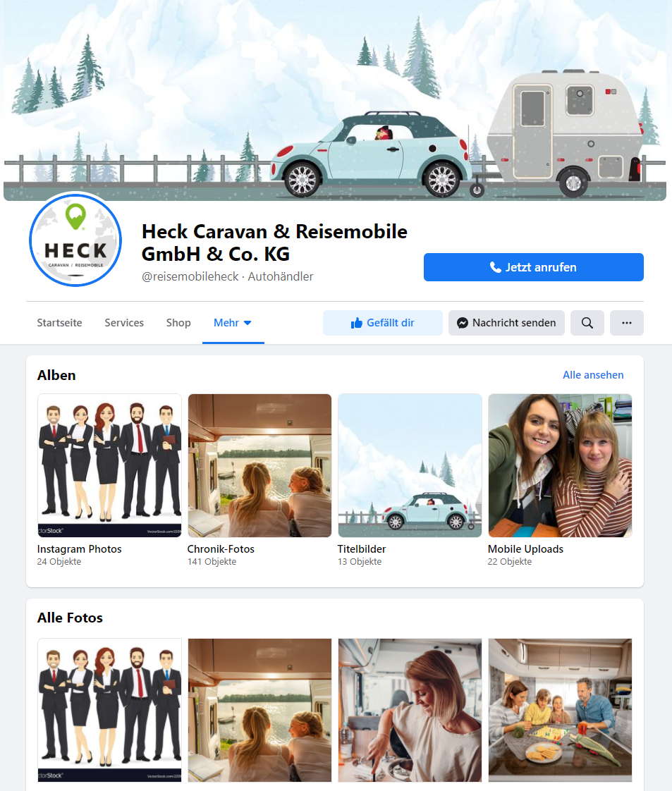Viewport: 672px width, 791px height.
Task: Open the Chronik-Fotos album thumbnail
Action: click(x=259, y=465)
